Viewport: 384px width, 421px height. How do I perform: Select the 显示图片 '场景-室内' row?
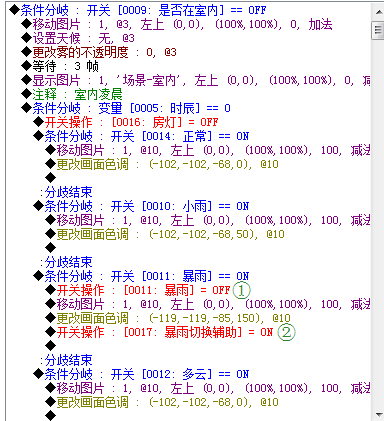click(196, 80)
